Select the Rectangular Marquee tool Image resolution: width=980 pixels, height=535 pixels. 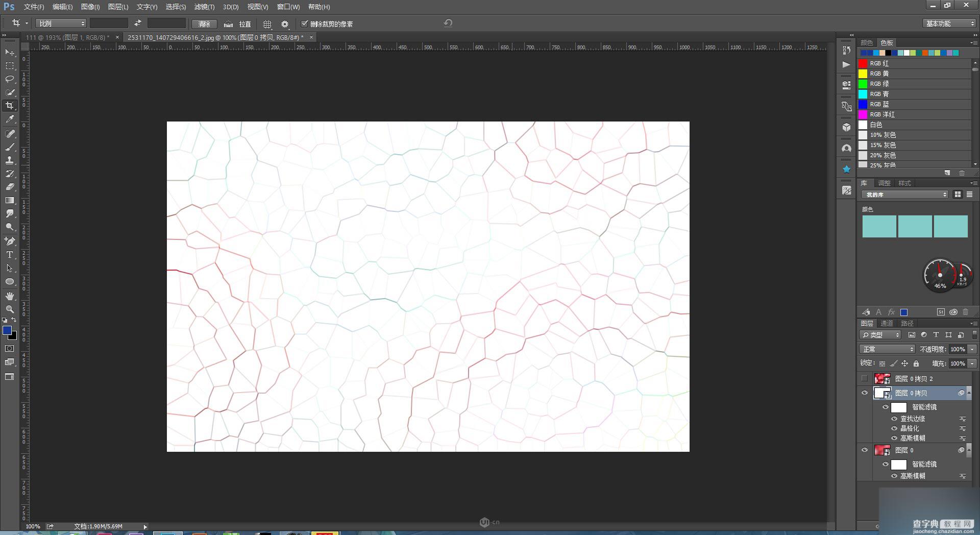coord(10,66)
